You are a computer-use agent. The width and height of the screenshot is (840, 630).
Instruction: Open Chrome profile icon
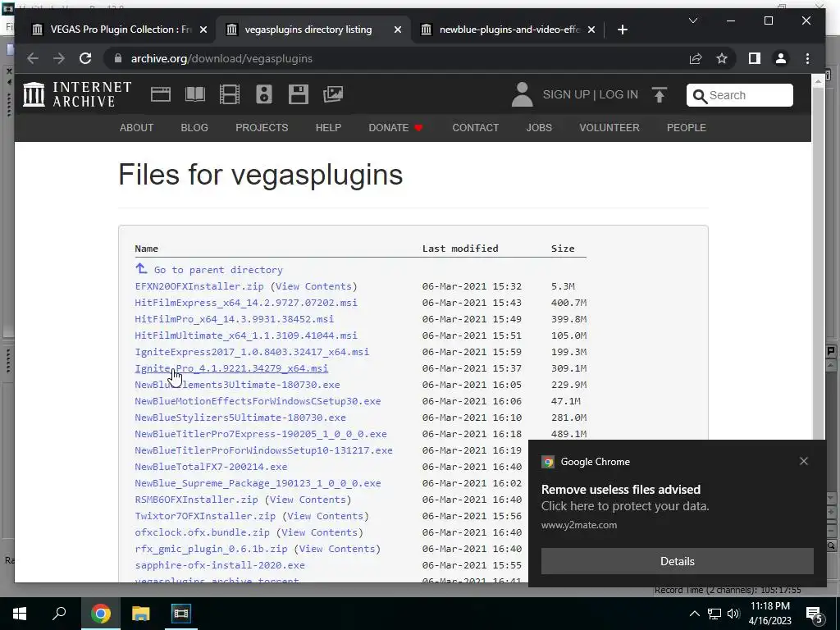[781, 58]
